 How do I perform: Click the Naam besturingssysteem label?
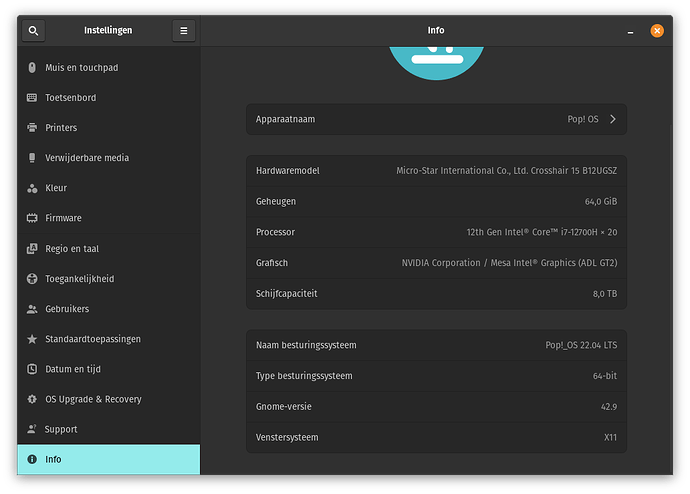[306, 345]
